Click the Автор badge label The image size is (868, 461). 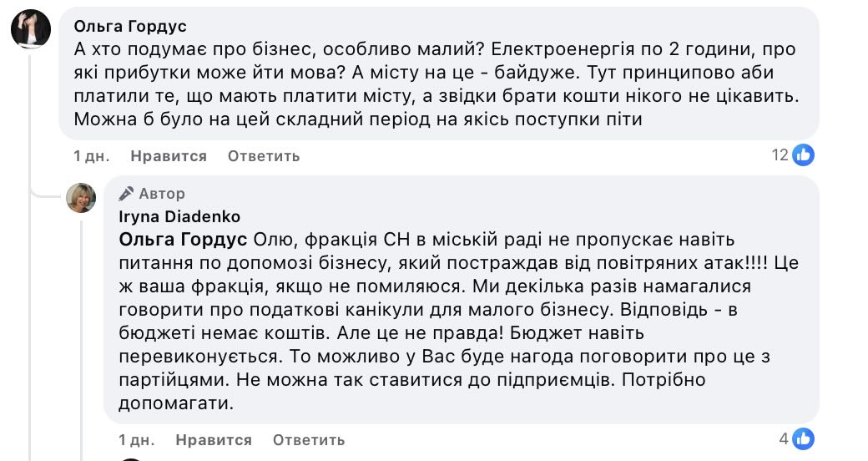tap(162, 194)
